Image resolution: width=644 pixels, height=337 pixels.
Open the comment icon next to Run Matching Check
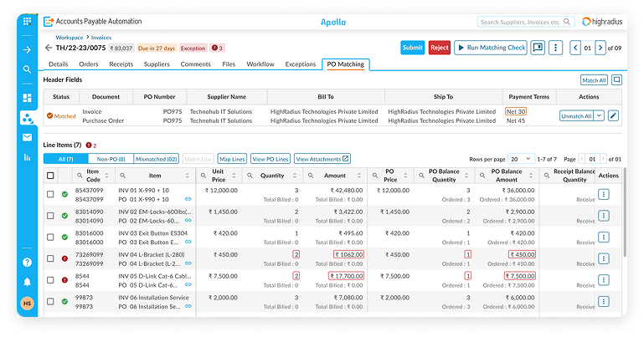pyautogui.click(x=538, y=48)
